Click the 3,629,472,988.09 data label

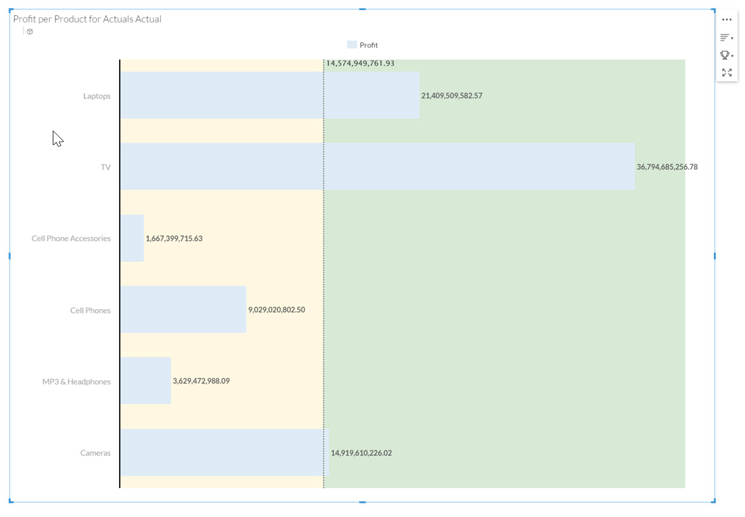201,381
